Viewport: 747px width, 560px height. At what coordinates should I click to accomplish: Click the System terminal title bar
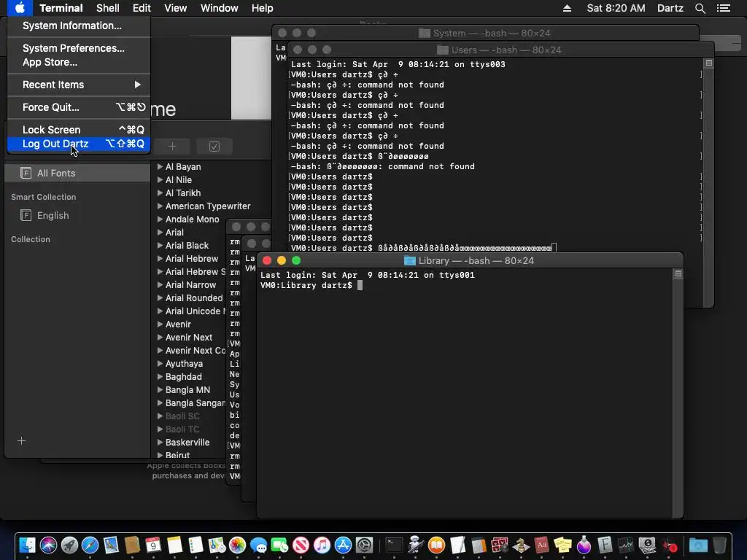pyautogui.click(x=486, y=33)
